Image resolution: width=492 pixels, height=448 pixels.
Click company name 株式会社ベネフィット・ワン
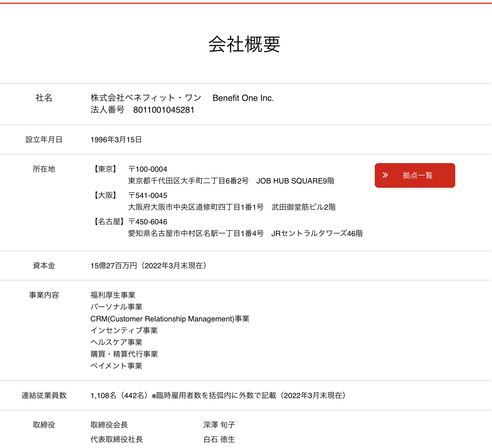[x=146, y=98]
